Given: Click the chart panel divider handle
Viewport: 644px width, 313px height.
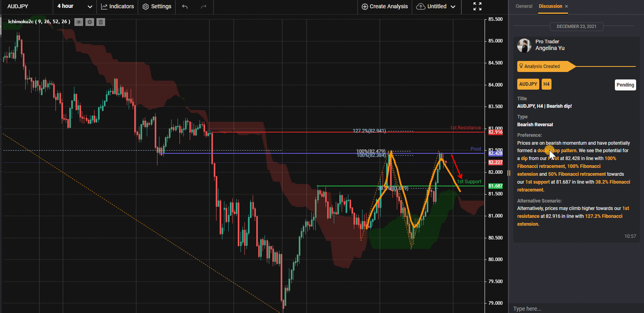Looking at the screenshot, I should pyautogui.click(x=509, y=173).
